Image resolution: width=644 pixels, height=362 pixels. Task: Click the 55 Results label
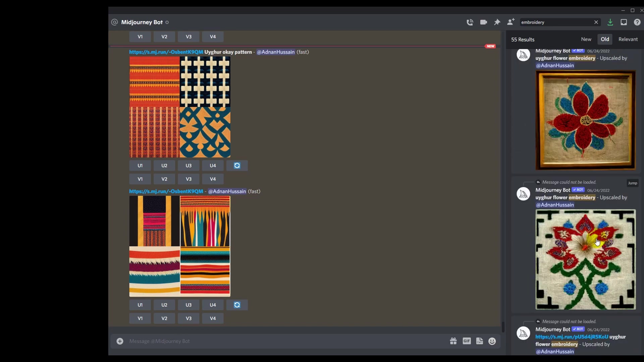523,40
